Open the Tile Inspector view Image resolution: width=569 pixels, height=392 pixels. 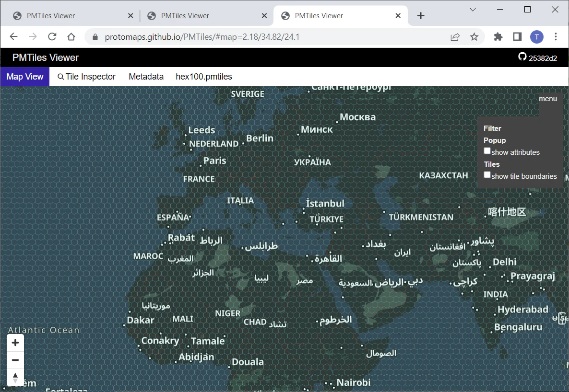tap(86, 77)
